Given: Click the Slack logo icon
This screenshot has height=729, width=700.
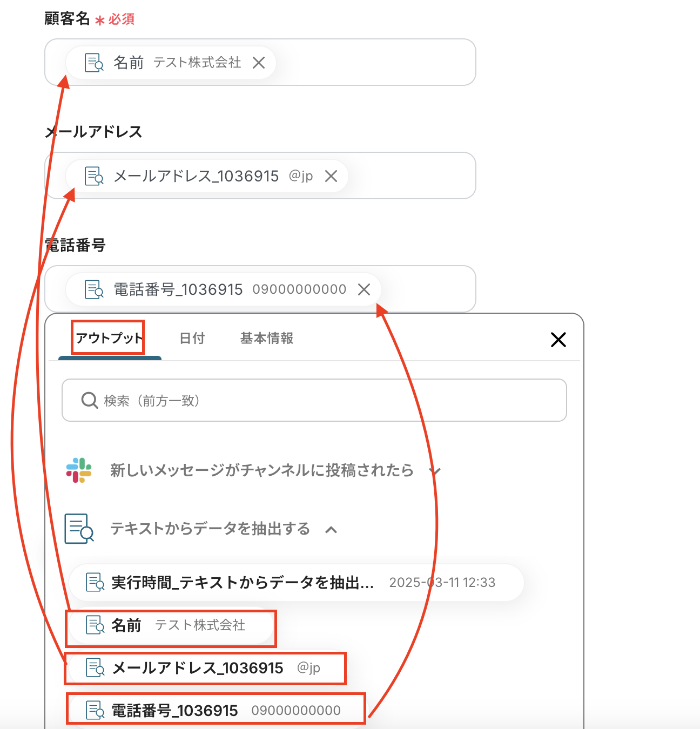Looking at the screenshot, I should coord(79,470).
